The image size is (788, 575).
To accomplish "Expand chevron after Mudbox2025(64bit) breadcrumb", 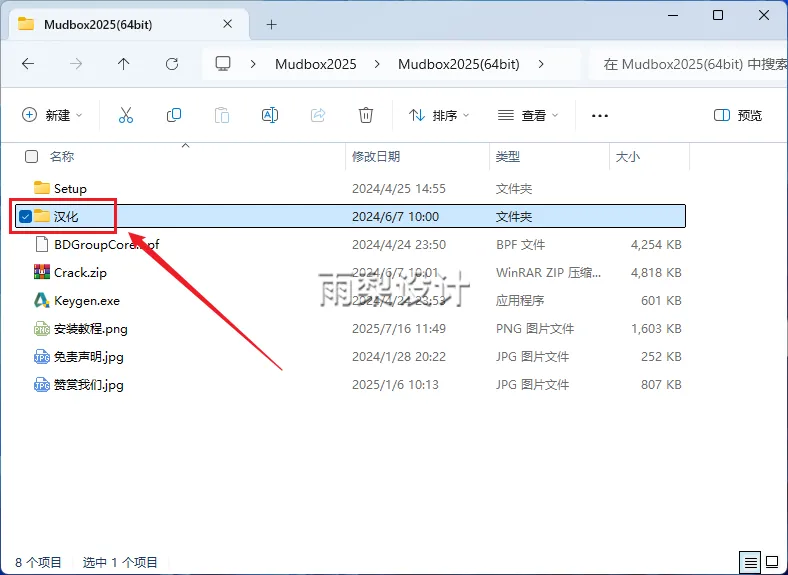I will point(541,64).
